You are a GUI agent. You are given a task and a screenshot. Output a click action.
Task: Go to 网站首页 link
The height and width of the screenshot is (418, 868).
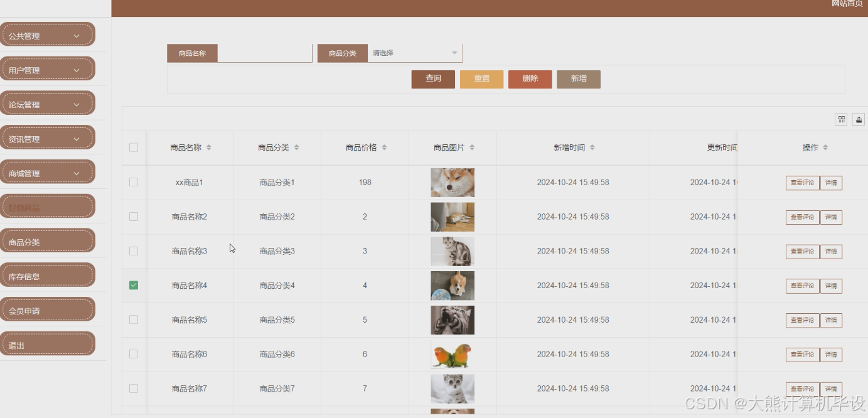pos(847,4)
